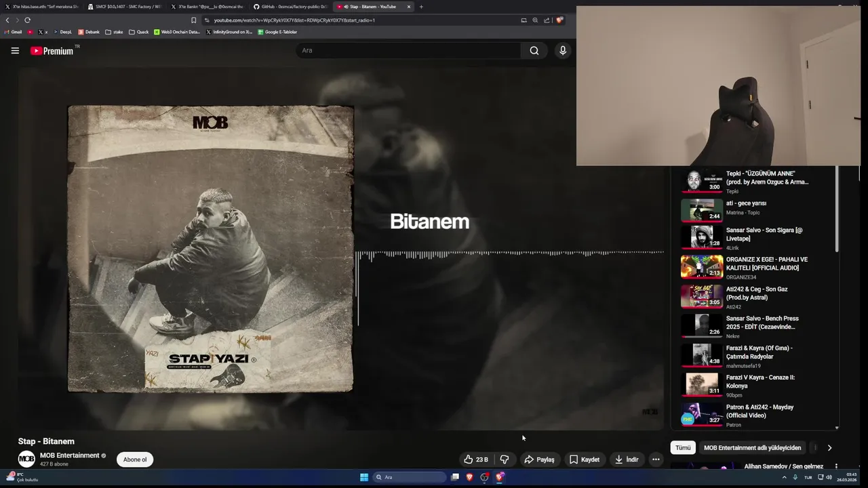Open a new browser tab

tap(421, 7)
